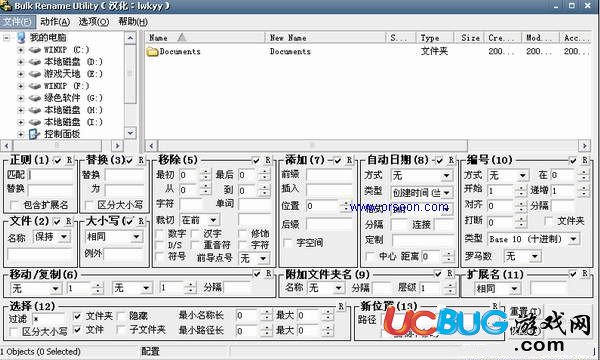Click the 过滤 filter input field
The image size is (600, 360).
point(49,318)
